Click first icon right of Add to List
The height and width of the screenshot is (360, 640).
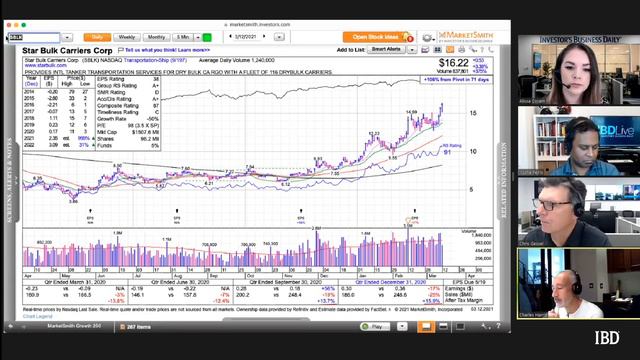pos(425,50)
